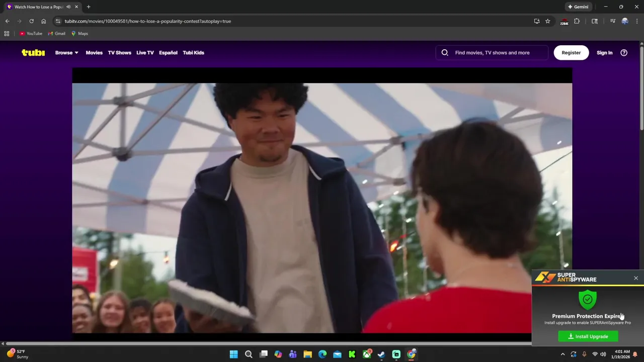Viewport: 644px width, 362px height.
Task: Open the Gmail bookmark
Action: [x=57, y=34]
